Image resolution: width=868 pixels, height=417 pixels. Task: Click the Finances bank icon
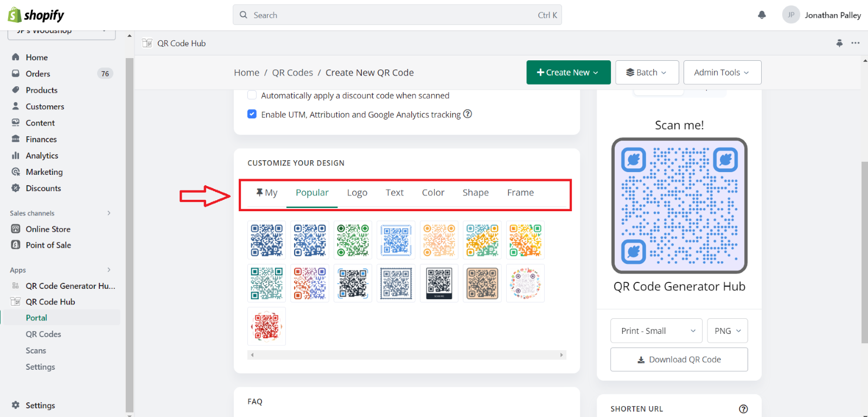click(x=16, y=138)
